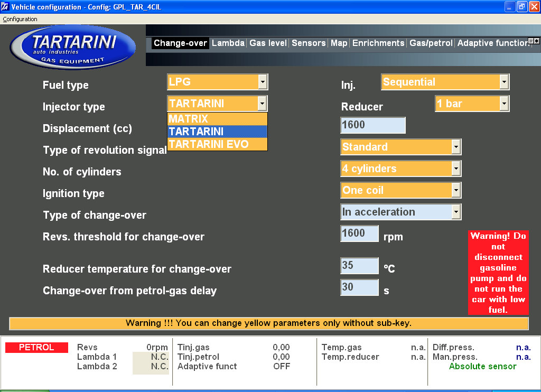Click the Injector type label
Screen dimensions: 541x392
74,107
